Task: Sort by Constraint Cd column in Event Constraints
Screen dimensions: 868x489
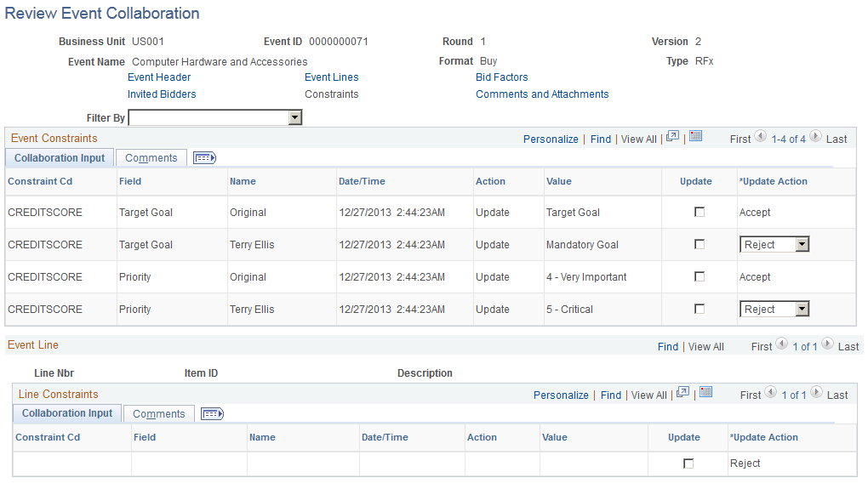Action: pyautogui.click(x=40, y=181)
